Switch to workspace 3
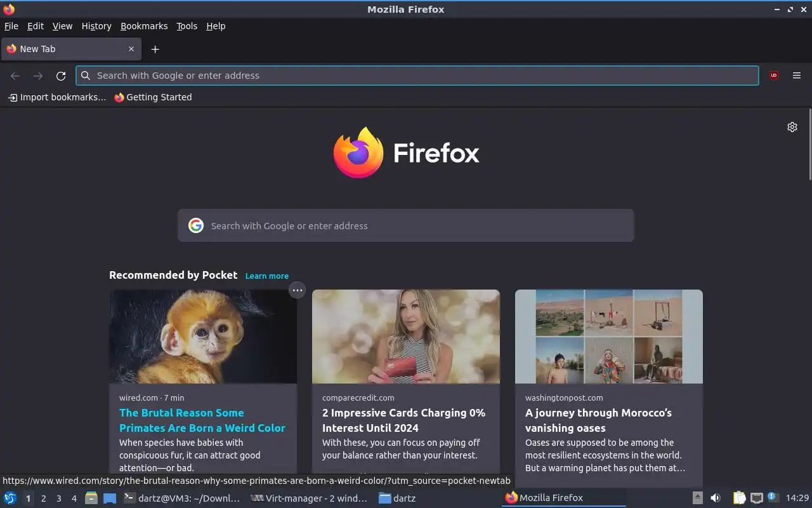The image size is (812, 508). (59, 498)
